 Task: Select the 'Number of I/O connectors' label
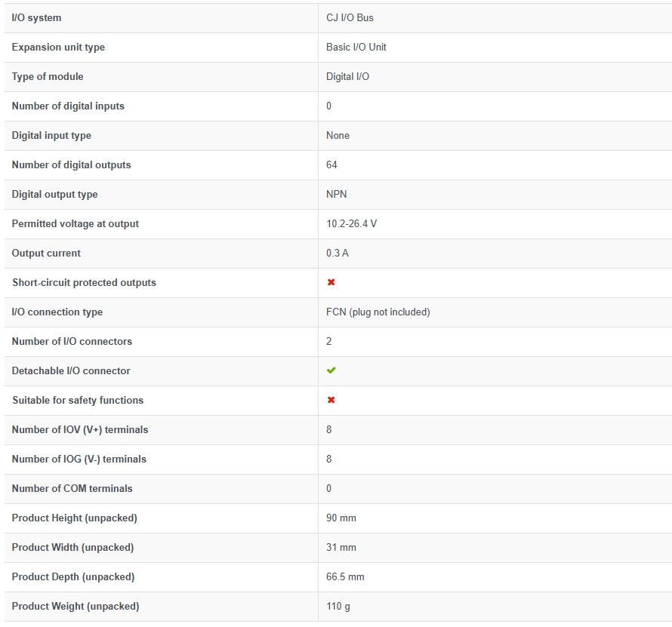pos(72,341)
